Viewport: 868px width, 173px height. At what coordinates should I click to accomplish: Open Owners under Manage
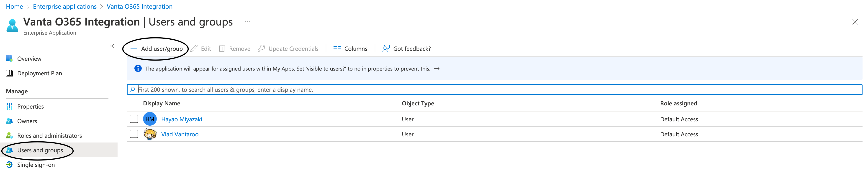point(27,121)
